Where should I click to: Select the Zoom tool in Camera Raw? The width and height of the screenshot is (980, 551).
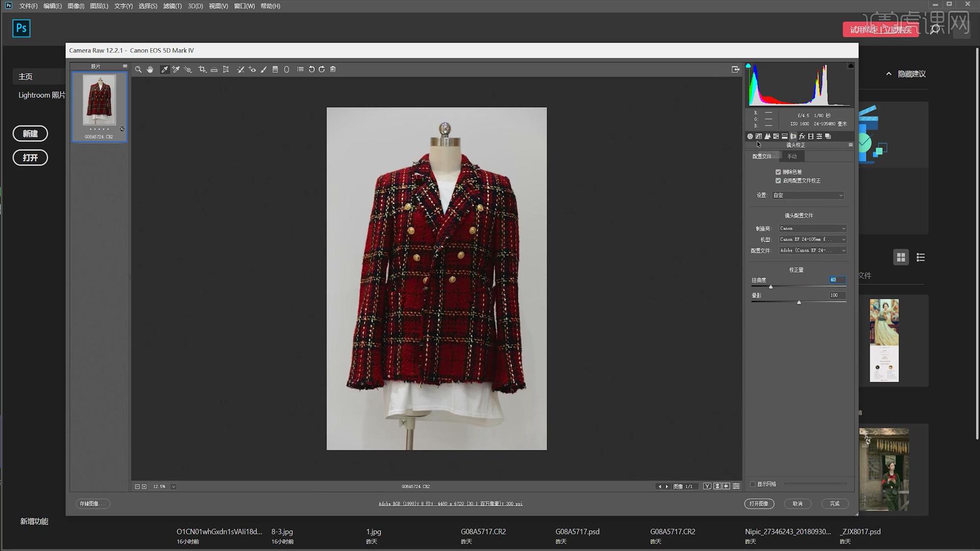point(138,69)
